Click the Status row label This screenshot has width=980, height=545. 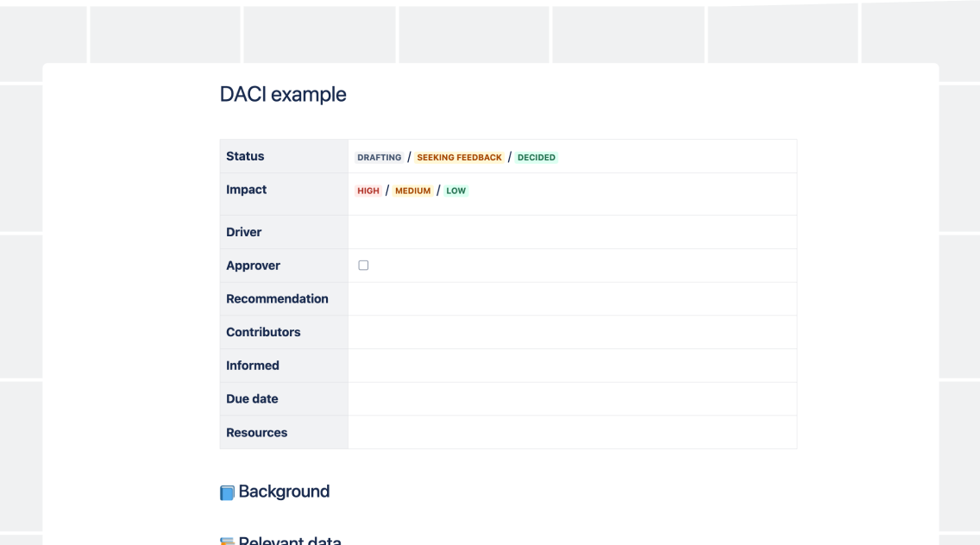pyautogui.click(x=245, y=156)
